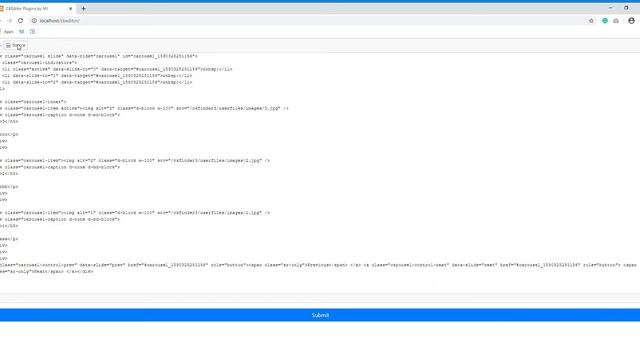Click the carousel-control-prev source line
The height and width of the screenshot is (360, 640).
coord(318,265)
